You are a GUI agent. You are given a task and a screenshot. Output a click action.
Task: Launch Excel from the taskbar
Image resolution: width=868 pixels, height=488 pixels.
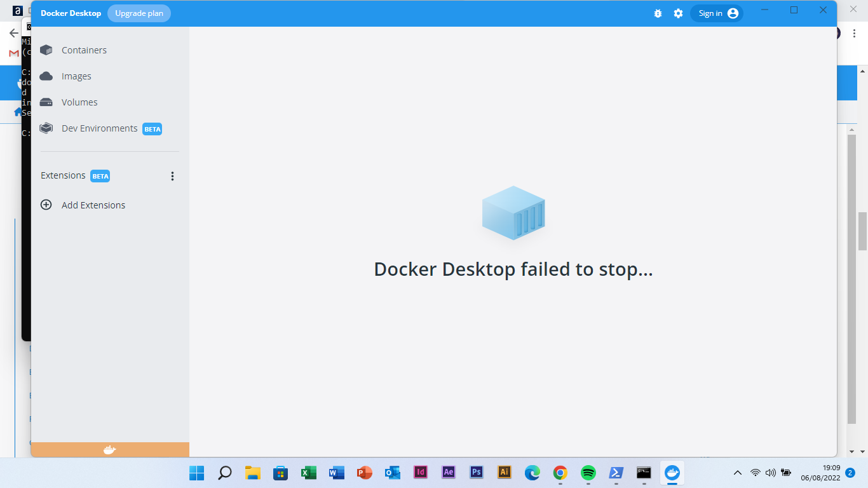tap(308, 473)
